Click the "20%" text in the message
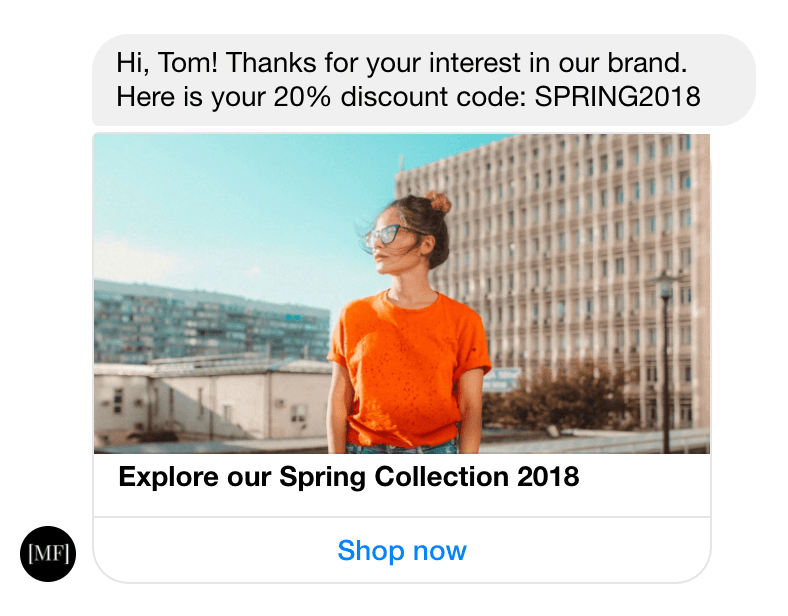The image size is (788, 616). click(x=302, y=96)
